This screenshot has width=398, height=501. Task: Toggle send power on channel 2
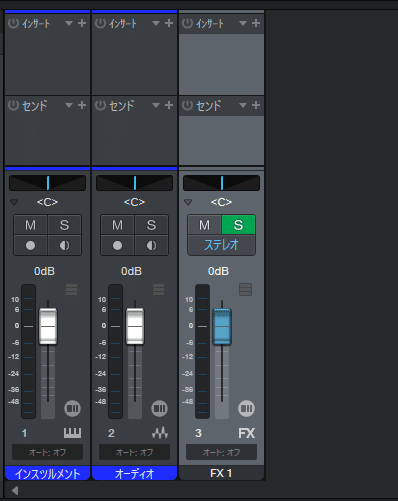coord(100,105)
